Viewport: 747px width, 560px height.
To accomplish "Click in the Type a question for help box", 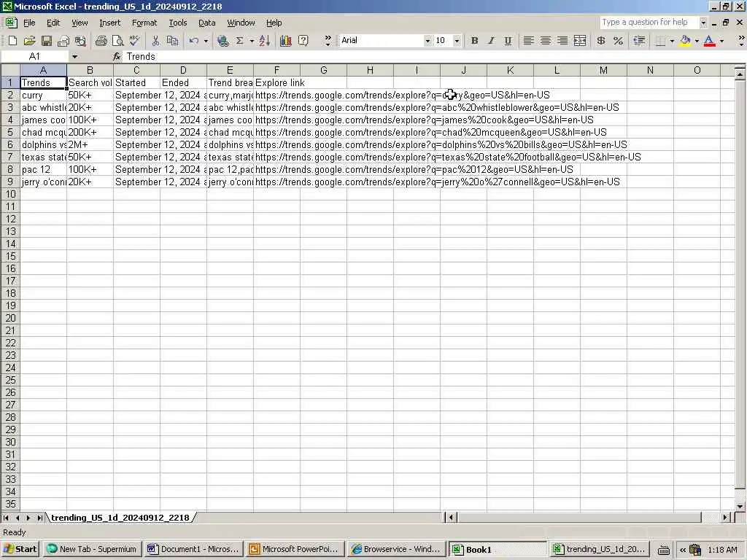I will pyautogui.click(x=649, y=23).
